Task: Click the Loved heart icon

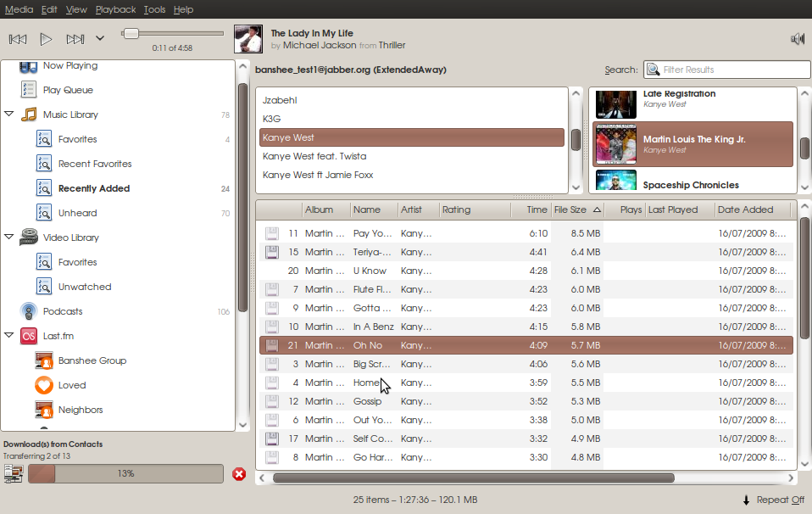Action: point(44,385)
